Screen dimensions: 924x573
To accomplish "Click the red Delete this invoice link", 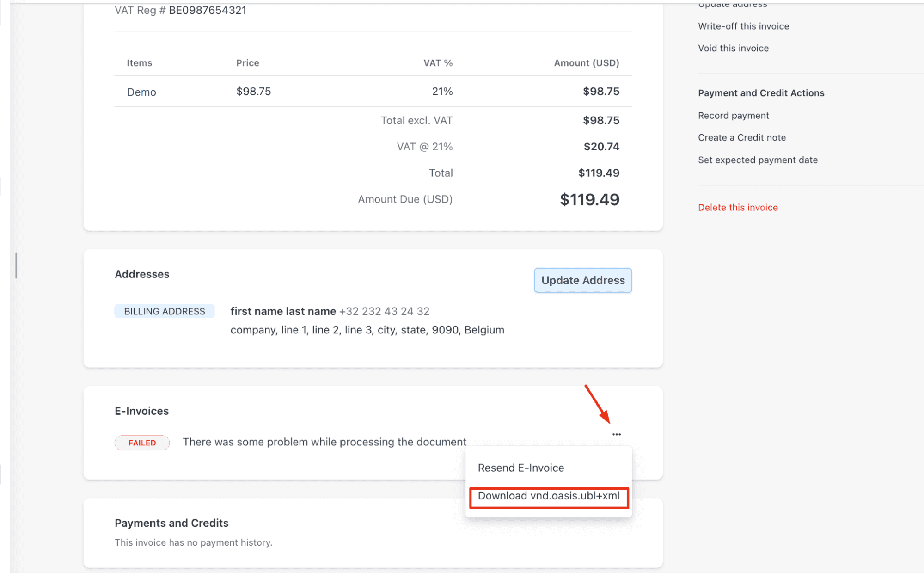I will click(738, 208).
